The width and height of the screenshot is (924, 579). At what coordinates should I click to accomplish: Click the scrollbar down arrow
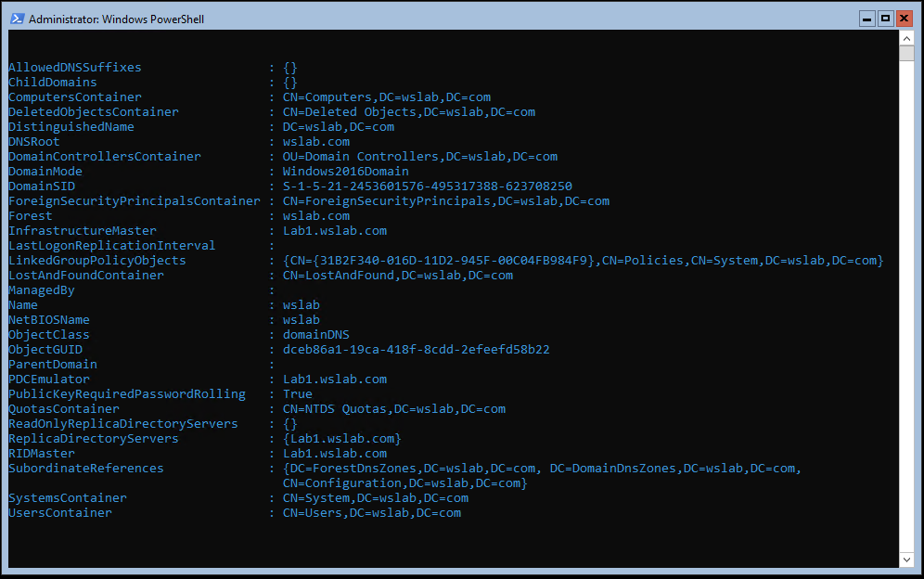point(906,560)
